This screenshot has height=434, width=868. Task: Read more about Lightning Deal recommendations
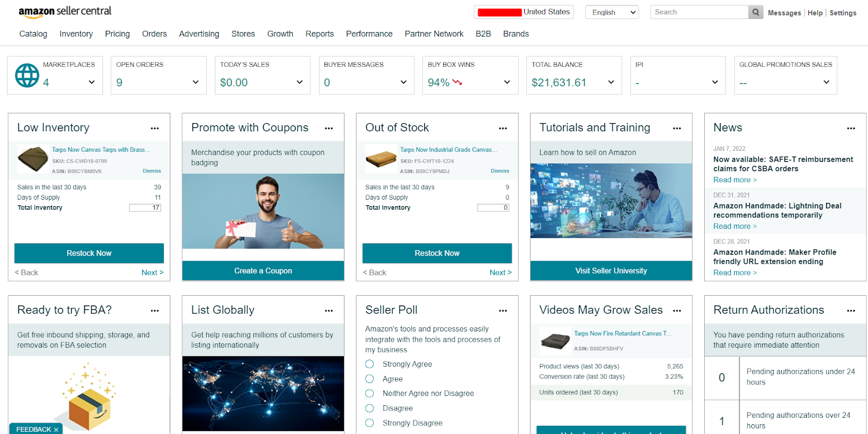pos(735,227)
